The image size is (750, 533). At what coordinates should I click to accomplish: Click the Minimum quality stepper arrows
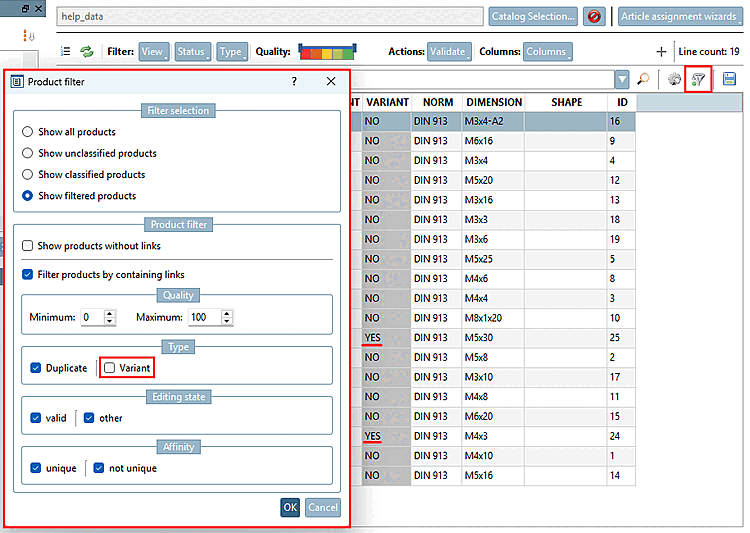pyautogui.click(x=110, y=317)
